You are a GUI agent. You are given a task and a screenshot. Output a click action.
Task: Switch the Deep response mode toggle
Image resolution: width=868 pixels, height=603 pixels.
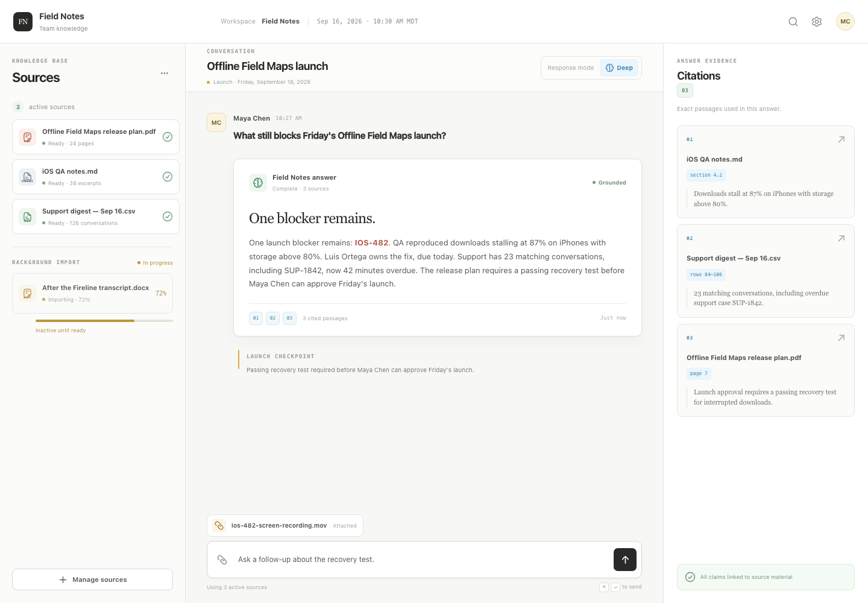click(x=619, y=68)
